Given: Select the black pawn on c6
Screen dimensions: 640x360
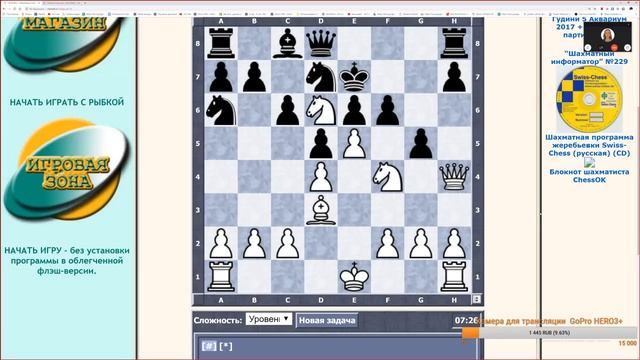Looking at the screenshot, I should click(x=288, y=110).
